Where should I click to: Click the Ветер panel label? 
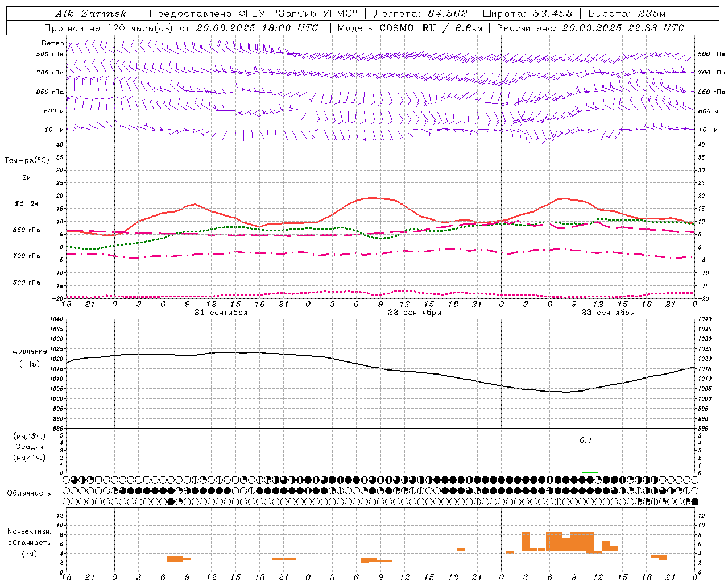point(52,43)
